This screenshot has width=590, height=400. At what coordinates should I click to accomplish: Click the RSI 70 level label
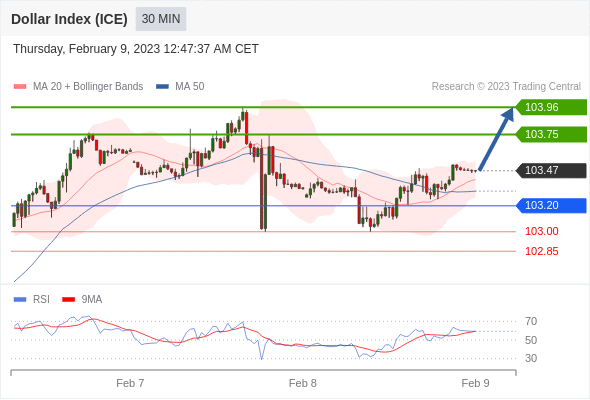pyautogui.click(x=531, y=321)
